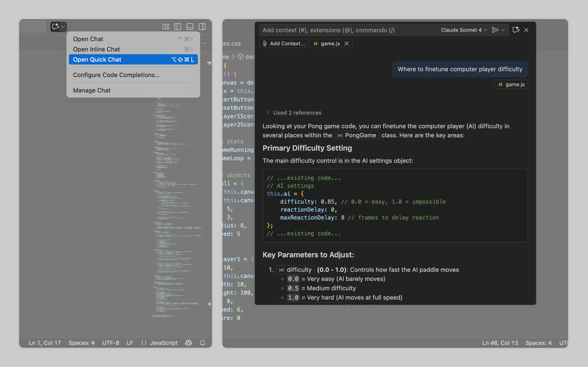Select Open Quick Chat menu entry

[133, 59]
